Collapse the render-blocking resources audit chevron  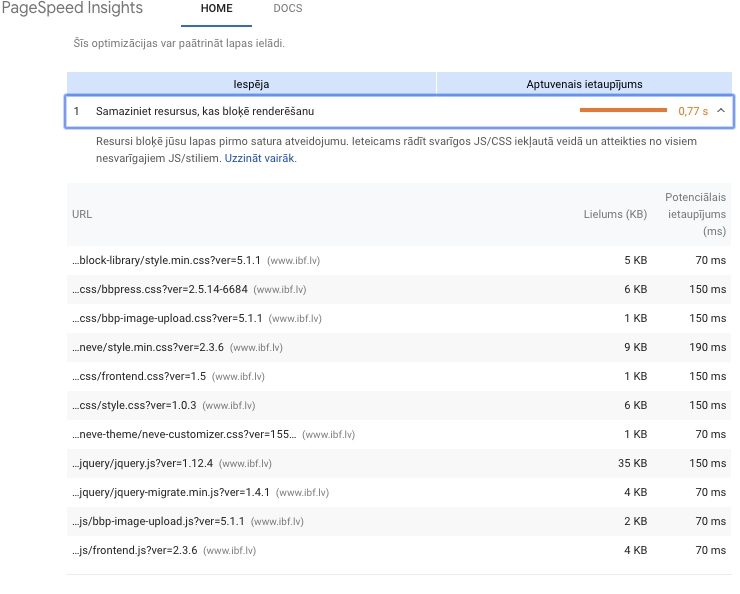[x=721, y=111]
